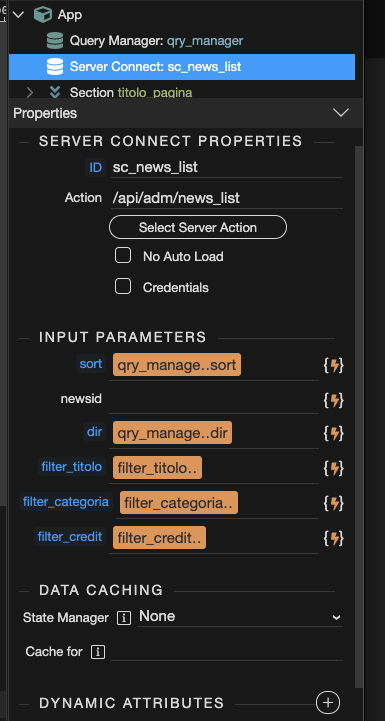Click the Cache for input field

tap(227, 651)
